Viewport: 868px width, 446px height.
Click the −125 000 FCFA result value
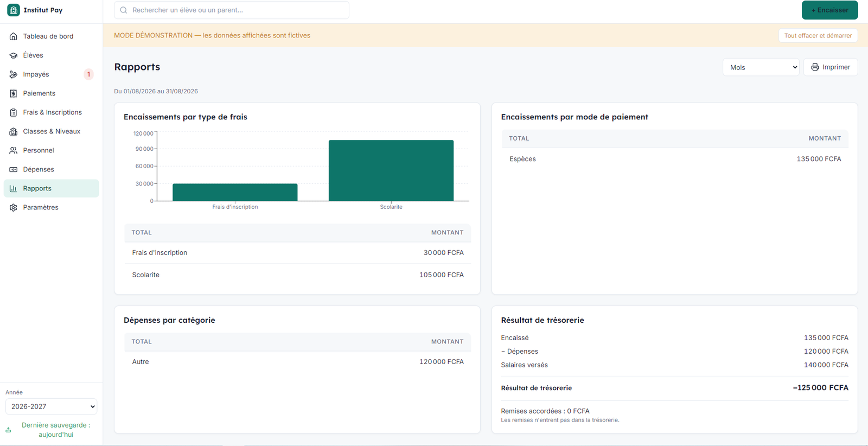pyautogui.click(x=820, y=388)
